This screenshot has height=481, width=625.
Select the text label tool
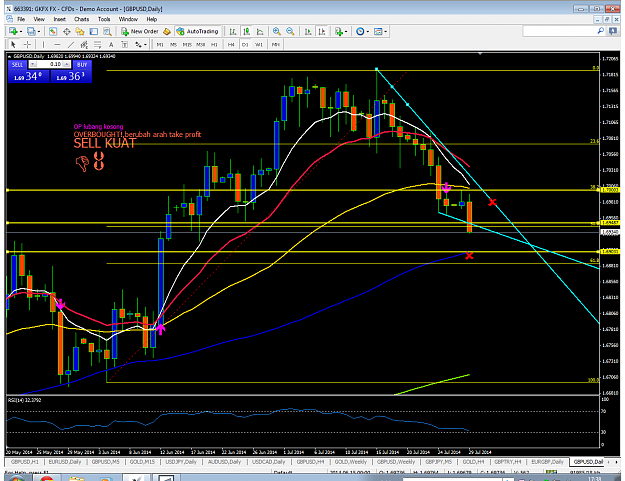[125, 45]
